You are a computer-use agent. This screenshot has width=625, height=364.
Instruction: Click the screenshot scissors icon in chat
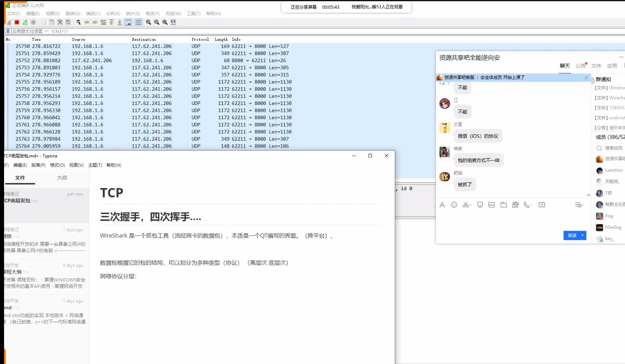pyautogui.click(x=466, y=205)
